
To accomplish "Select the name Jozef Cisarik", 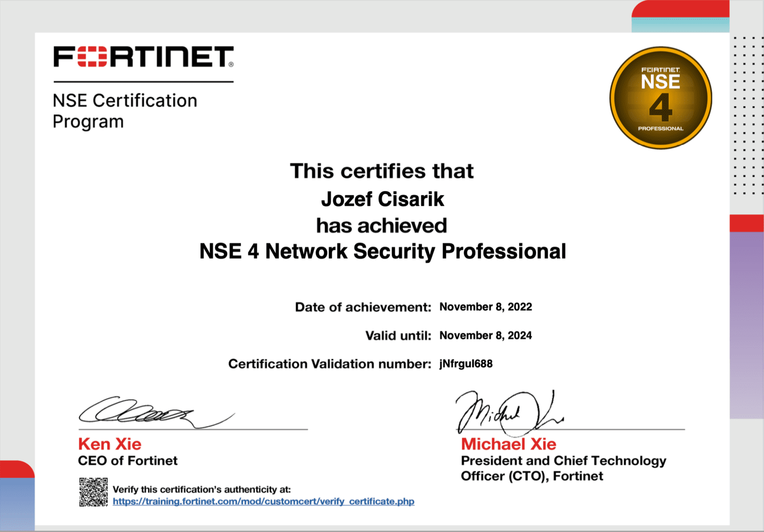I will (382, 199).
